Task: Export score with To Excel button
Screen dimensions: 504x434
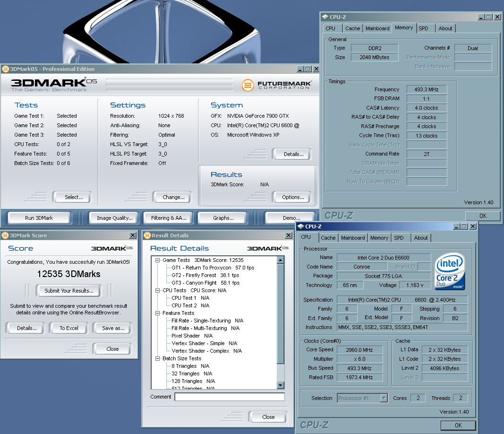Action: [x=69, y=328]
